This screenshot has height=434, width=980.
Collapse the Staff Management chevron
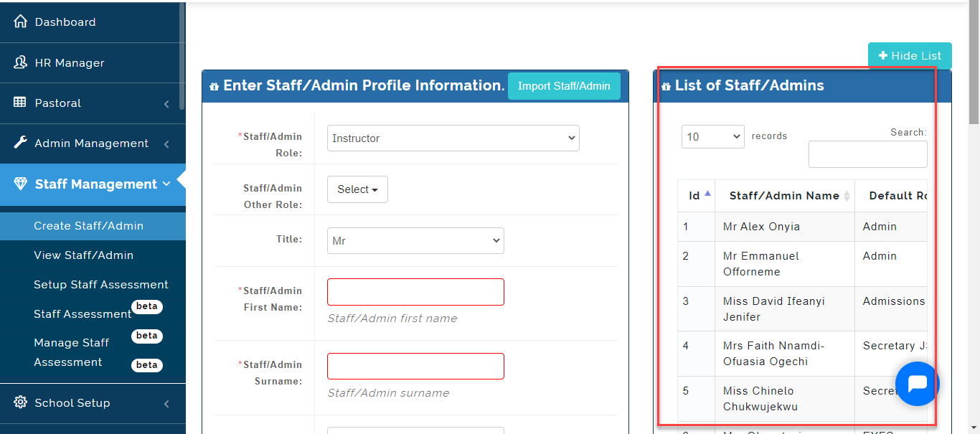click(166, 184)
